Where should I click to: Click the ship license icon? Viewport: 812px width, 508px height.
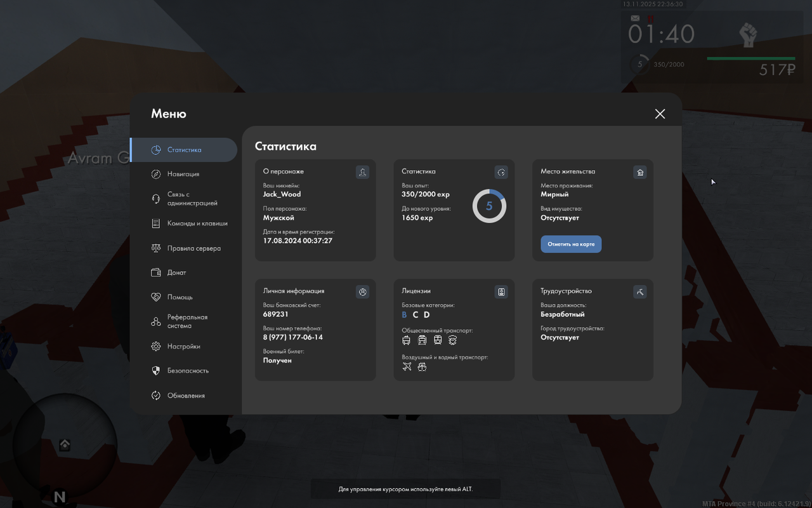coord(422,366)
